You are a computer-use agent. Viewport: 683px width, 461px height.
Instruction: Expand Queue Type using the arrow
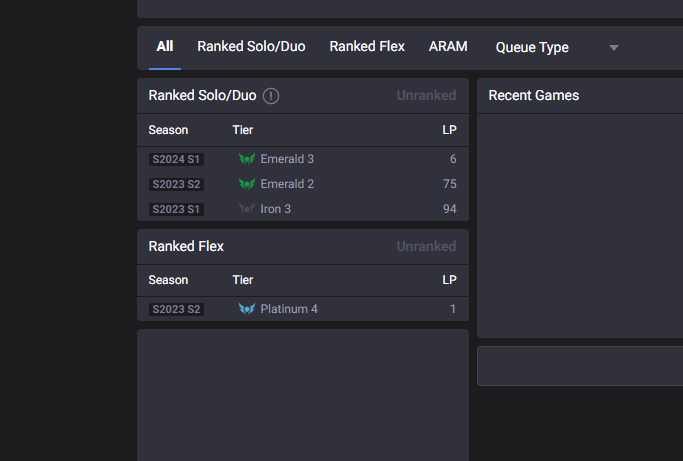[614, 47]
